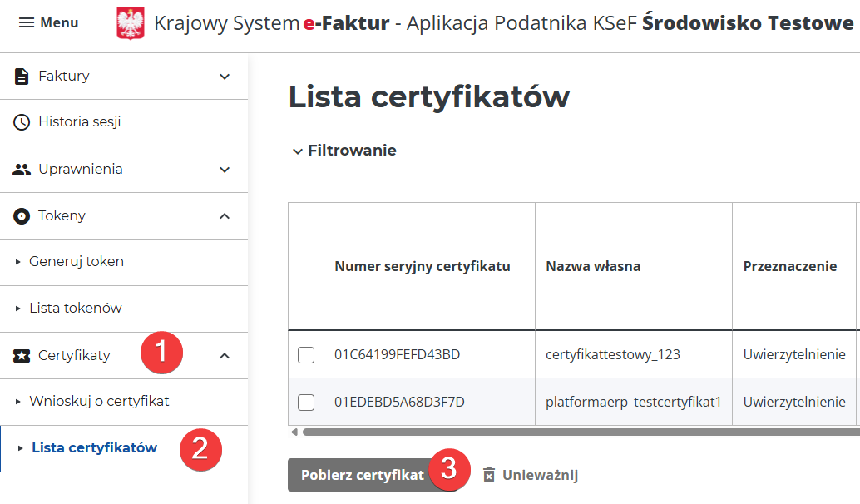Collapse the Tokeny section chevron
This screenshot has width=860, height=504.
[224, 215]
